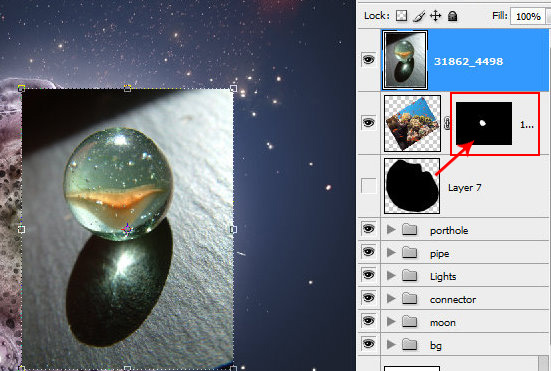Click the right-middle transform handle
Viewport: 551px width, 371px height.
click(233, 229)
